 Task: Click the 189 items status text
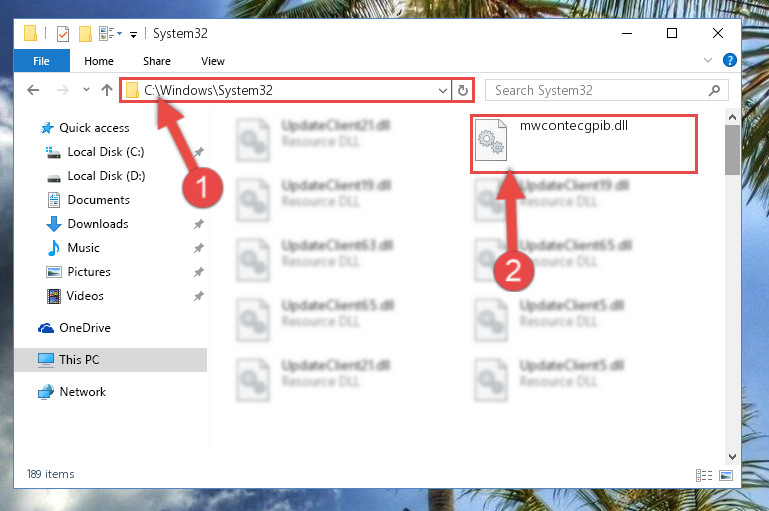click(x=51, y=474)
